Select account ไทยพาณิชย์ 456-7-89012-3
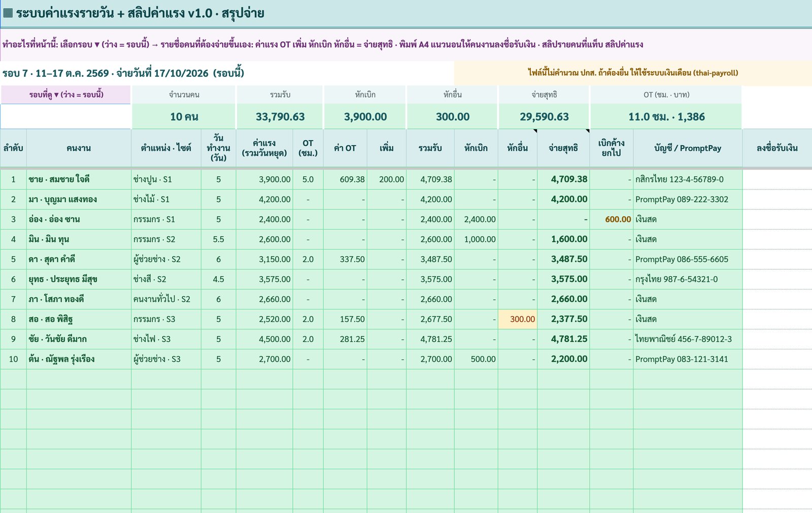Screen dimensions: 812x513 coord(688,339)
